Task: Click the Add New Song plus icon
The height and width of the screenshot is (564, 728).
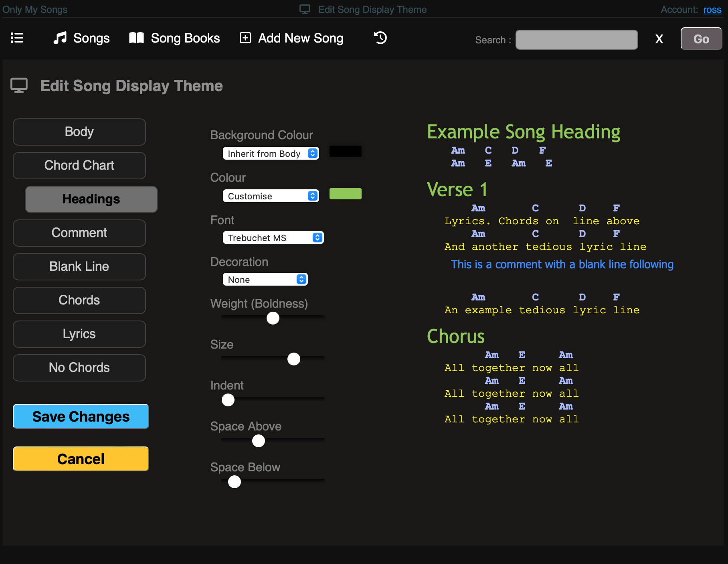Action: [x=245, y=38]
